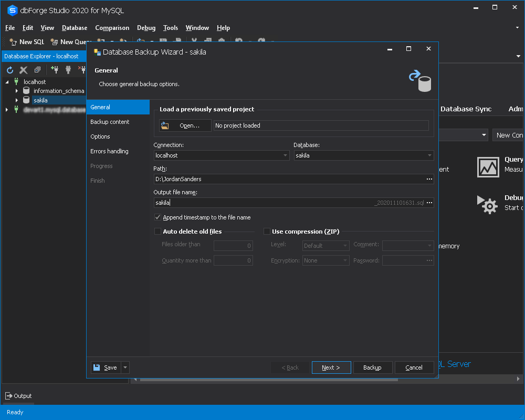Image resolution: width=525 pixels, height=420 pixels.
Task: Refresh the Database Explorer tree
Action: coord(10,70)
